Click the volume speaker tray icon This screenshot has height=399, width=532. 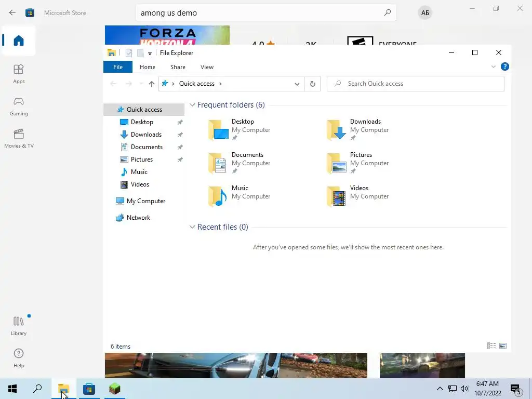(464, 389)
